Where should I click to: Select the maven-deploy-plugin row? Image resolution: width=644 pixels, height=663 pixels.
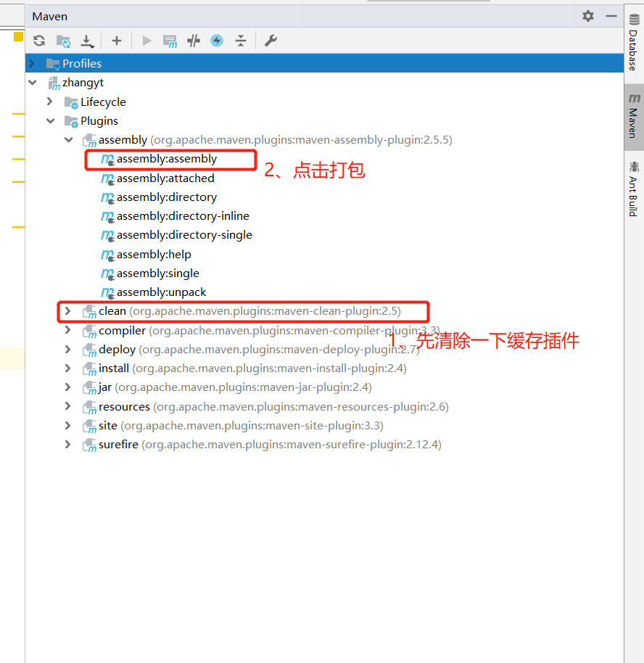click(324, 349)
